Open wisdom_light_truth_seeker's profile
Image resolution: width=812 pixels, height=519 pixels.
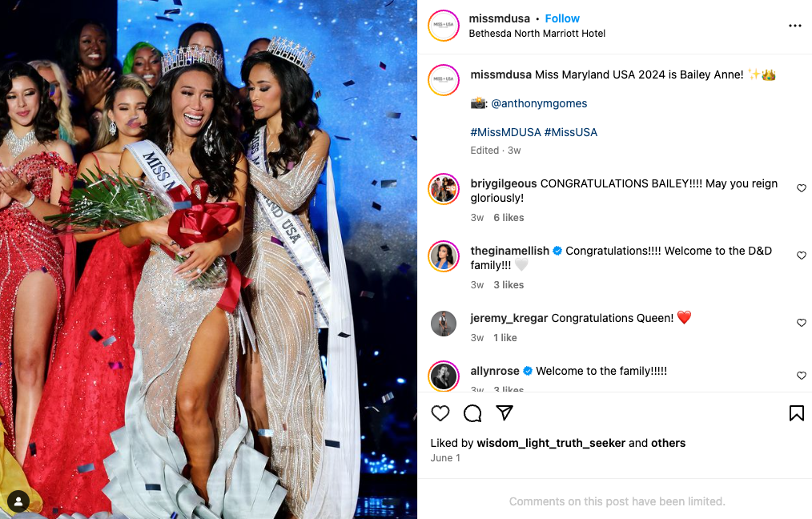click(551, 443)
